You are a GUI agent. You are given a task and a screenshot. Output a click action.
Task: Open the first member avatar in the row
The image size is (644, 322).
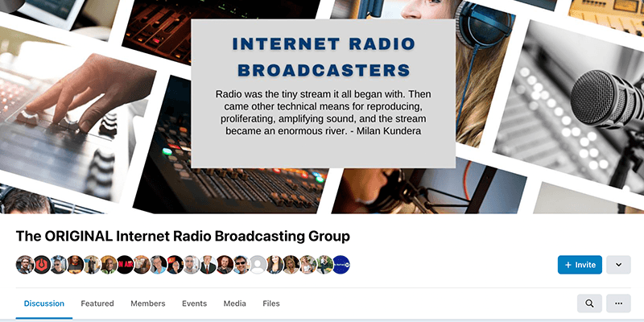point(24,265)
